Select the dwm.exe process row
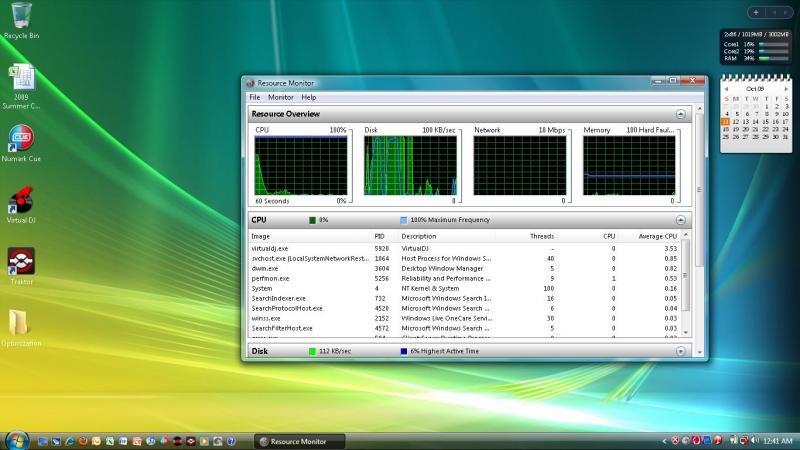This screenshot has height=450, width=800. pyautogui.click(x=464, y=268)
